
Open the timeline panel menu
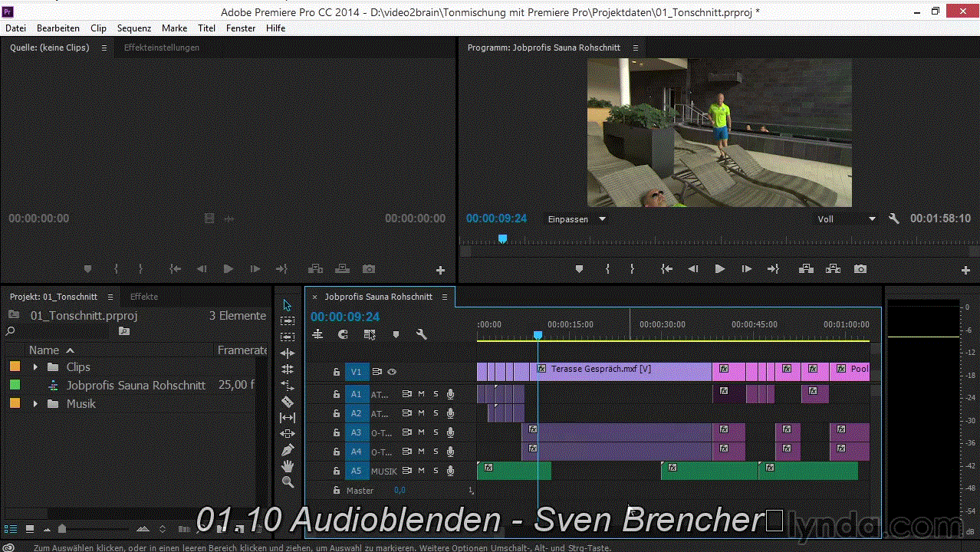click(x=445, y=297)
